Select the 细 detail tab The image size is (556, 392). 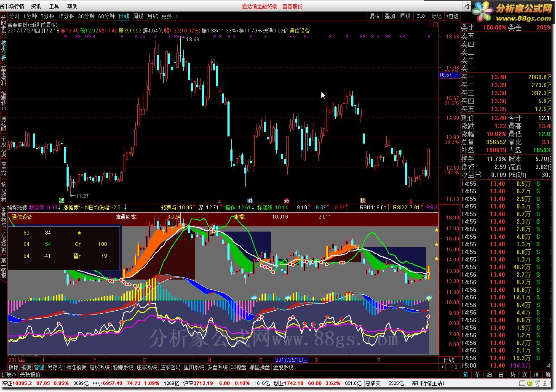[x=489, y=374]
